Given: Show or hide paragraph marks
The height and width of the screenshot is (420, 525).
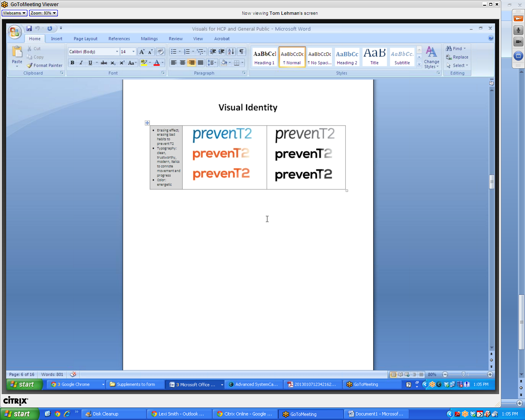Looking at the screenshot, I should tap(242, 52).
